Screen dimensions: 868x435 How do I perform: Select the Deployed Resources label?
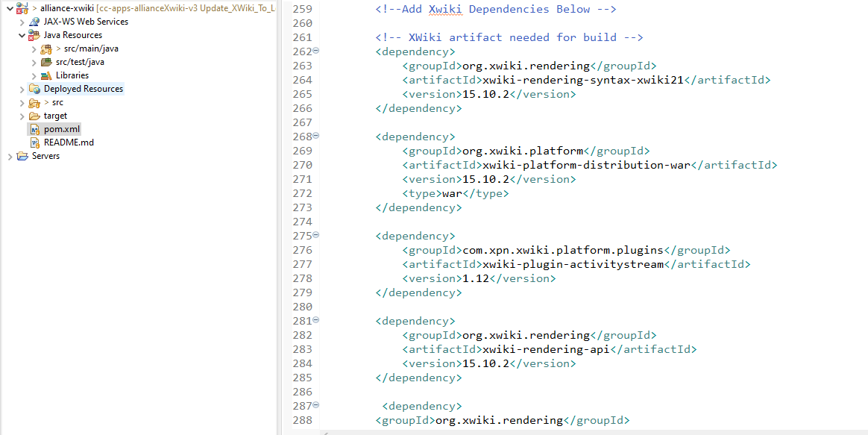click(x=84, y=89)
